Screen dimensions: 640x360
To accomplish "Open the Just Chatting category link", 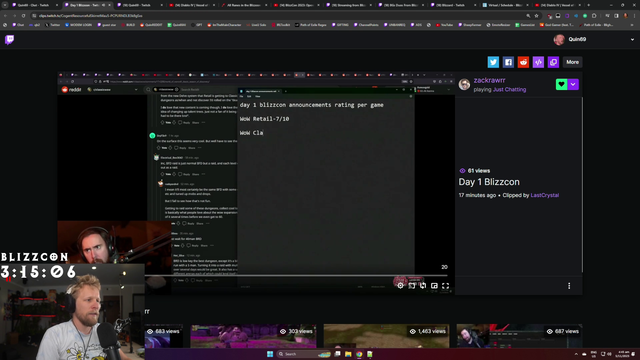I will tap(509, 89).
